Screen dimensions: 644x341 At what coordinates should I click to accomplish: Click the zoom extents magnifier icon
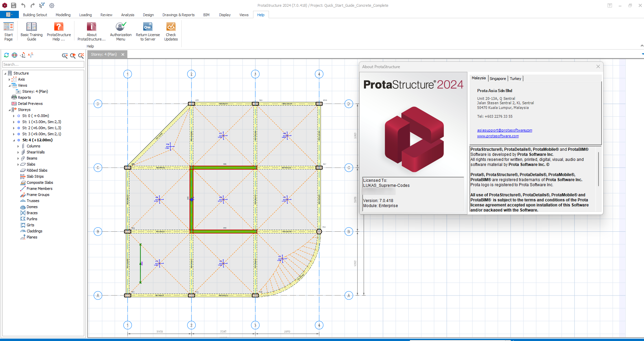pyautogui.click(x=81, y=56)
